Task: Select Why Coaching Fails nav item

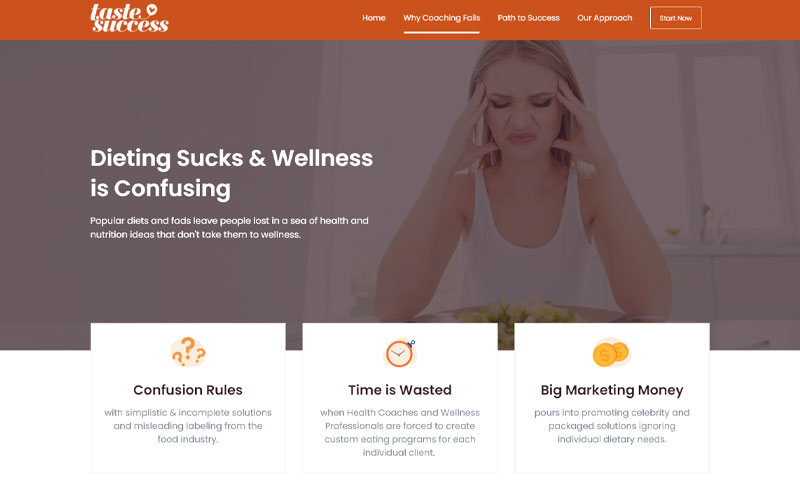Action: [441, 18]
